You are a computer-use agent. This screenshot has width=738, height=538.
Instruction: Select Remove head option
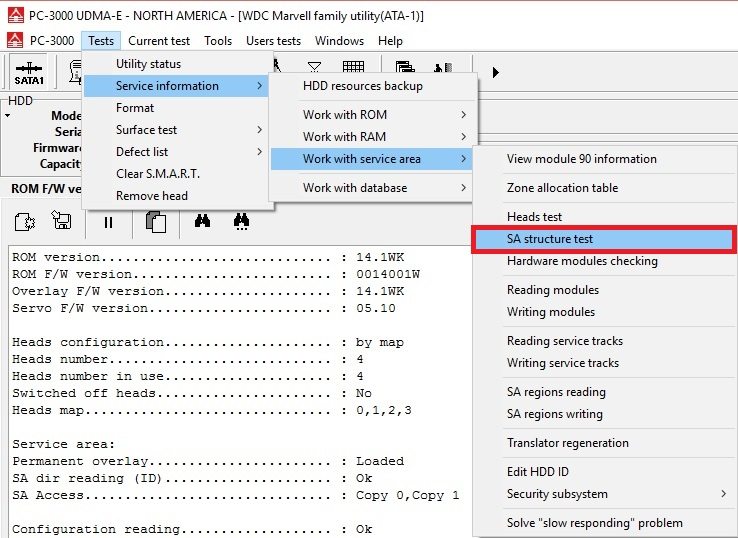click(176, 196)
